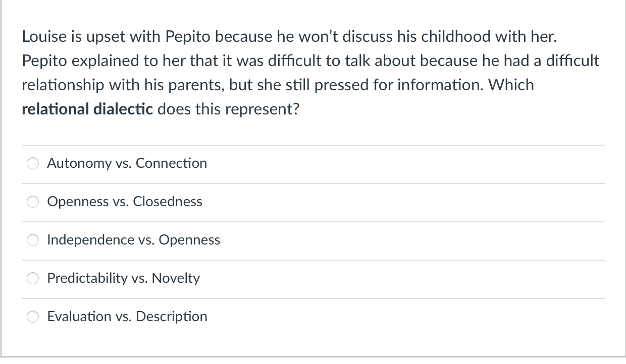626x364 pixels.
Task: Click the Openness vs. Closedness answer label
Action: pyautogui.click(x=124, y=202)
